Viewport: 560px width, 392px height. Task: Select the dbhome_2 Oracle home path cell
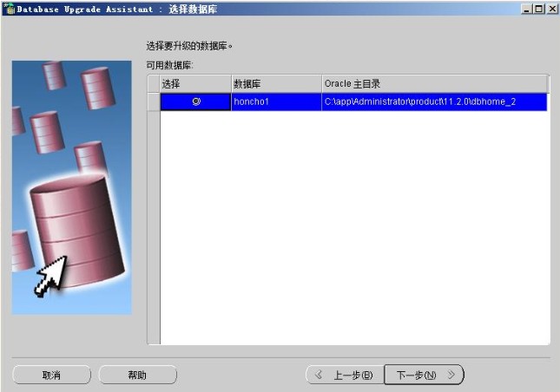(434, 101)
